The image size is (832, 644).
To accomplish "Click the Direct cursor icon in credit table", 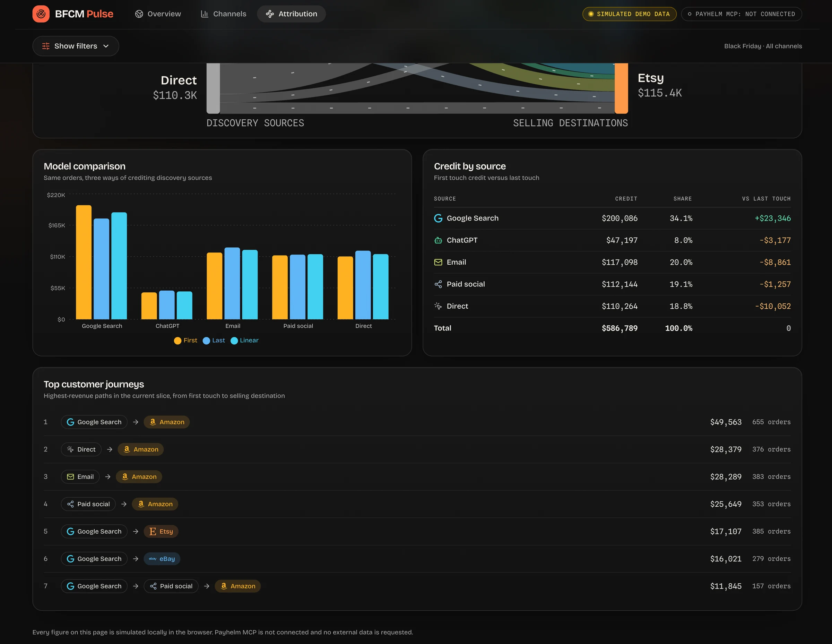I will pyautogui.click(x=438, y=306).
